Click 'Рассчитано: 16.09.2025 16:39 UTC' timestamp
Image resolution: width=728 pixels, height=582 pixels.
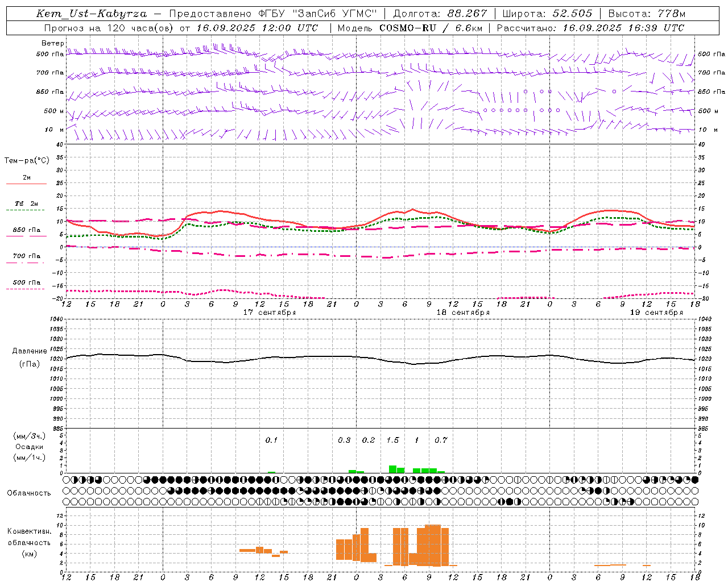click(590, 28)
